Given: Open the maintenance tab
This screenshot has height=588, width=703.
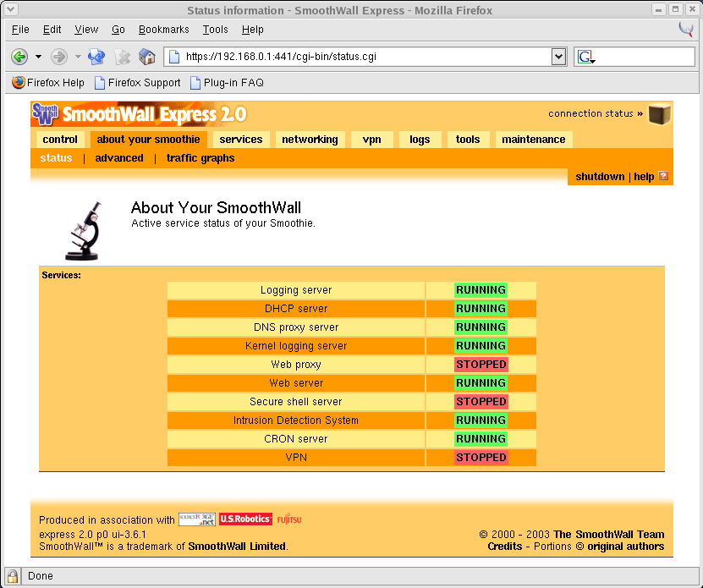Looking at the screenshot, I should coord(534,140).
